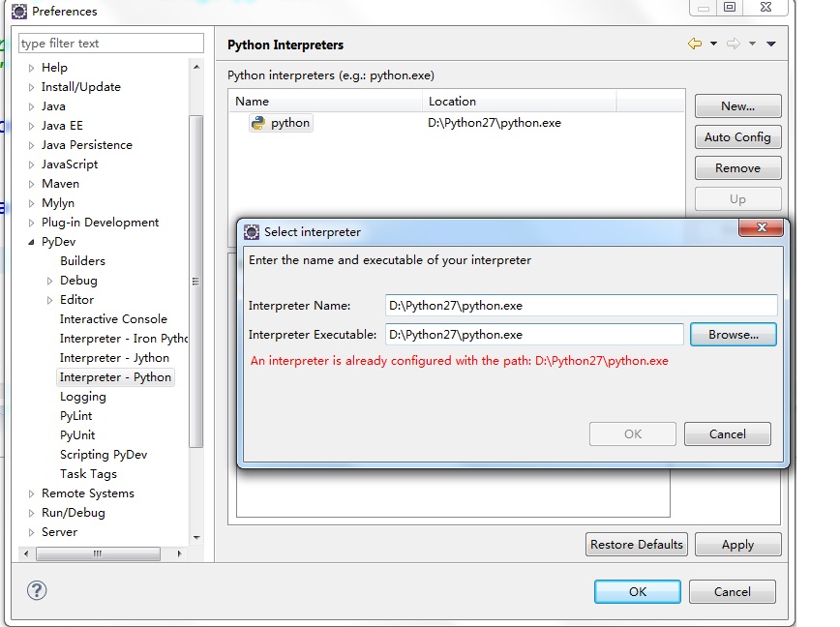Expand the Java EE tree node
The width and height of the screenshot is (840, 627).
[32, 126]
